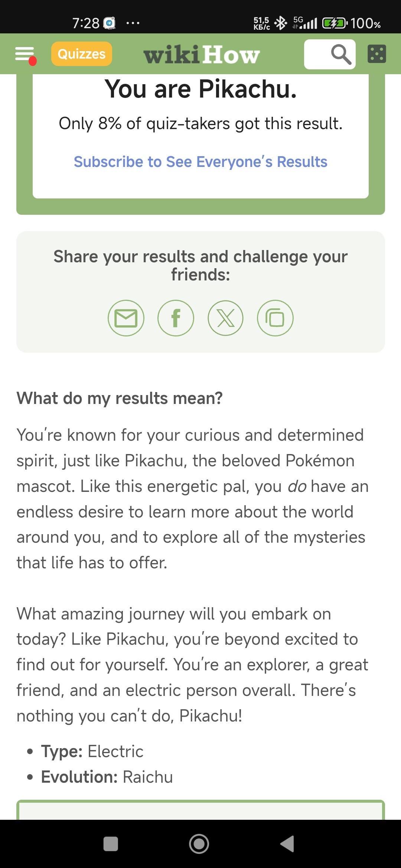This screenshot has width=401, height=868.
Task: Tap the "What do my results mean?" heading
Action: (120, 398)
